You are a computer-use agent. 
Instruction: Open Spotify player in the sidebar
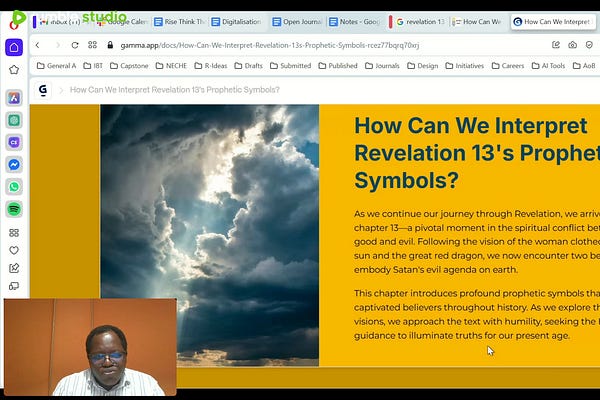tap(14, 209)
